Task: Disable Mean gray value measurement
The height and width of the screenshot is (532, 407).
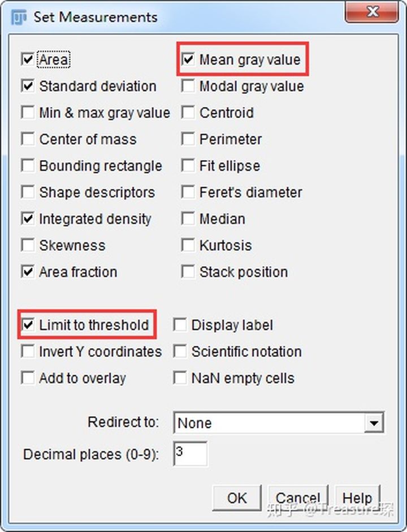Action: (x=188, y=59)
